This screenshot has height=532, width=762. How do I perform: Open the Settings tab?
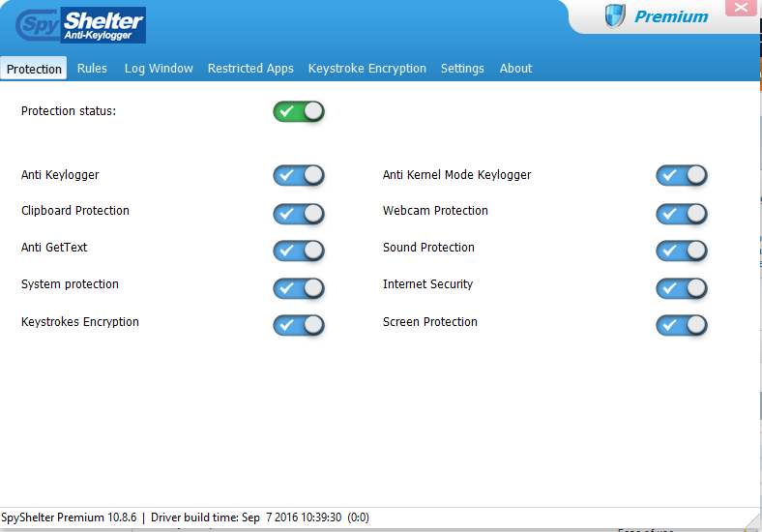[x=462, y=69]
